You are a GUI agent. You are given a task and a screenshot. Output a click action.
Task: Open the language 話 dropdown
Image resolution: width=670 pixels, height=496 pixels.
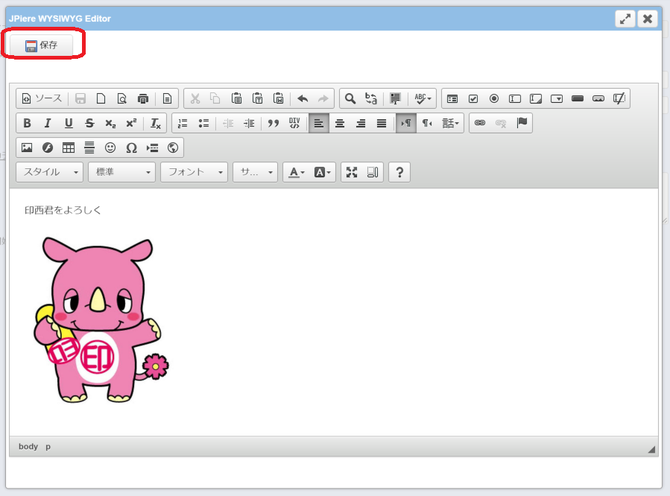pos(450,123)
